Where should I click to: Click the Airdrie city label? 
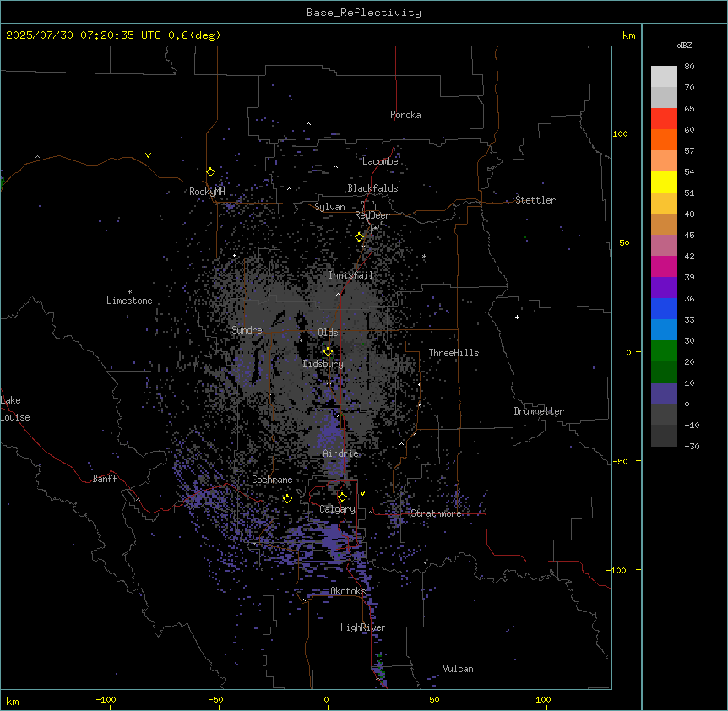[341, 453]
